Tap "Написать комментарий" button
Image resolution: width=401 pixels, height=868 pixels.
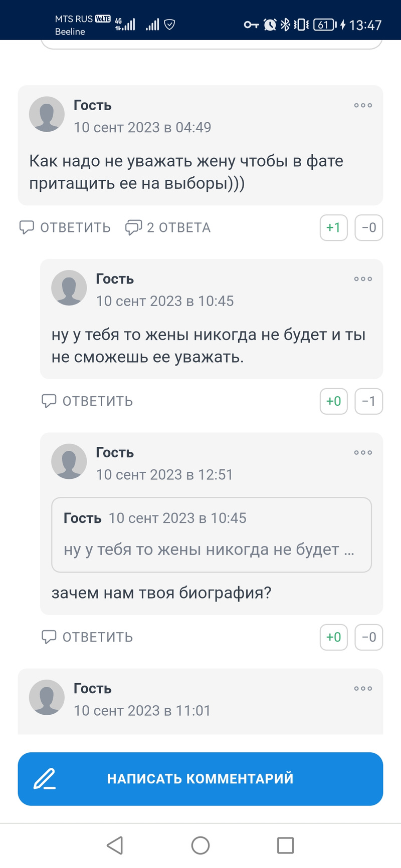pyautogui.click(x=200, y=779)
